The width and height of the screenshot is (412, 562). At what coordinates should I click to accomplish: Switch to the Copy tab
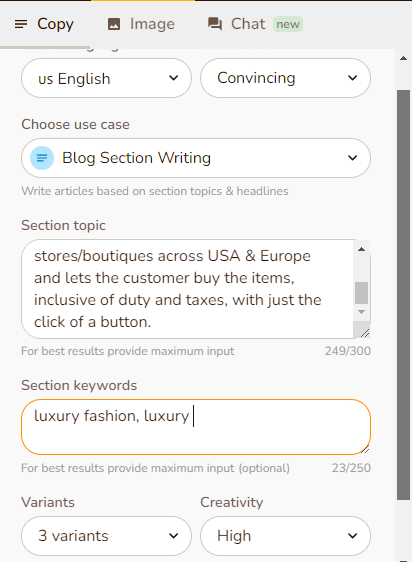(45, 24)
